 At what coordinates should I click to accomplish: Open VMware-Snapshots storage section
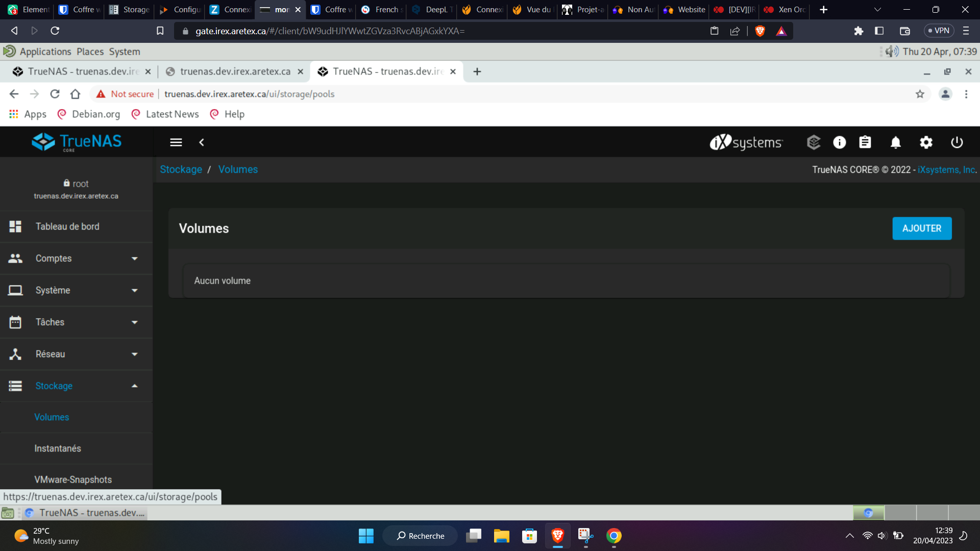point(73,479)
